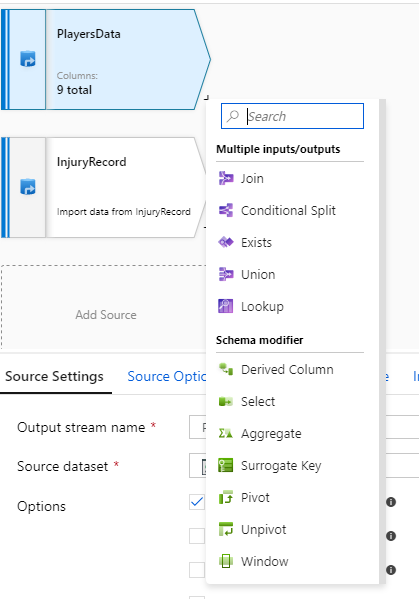Click the PlayersData source node icon
The width and height of the screenshot is (419, 599).
click(28, 59)
